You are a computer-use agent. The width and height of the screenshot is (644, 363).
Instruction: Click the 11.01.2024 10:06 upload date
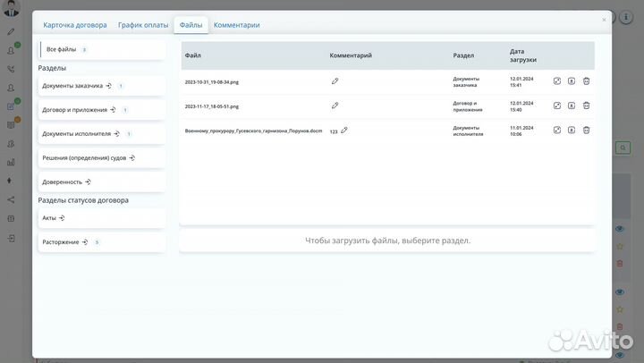[521, 131]
